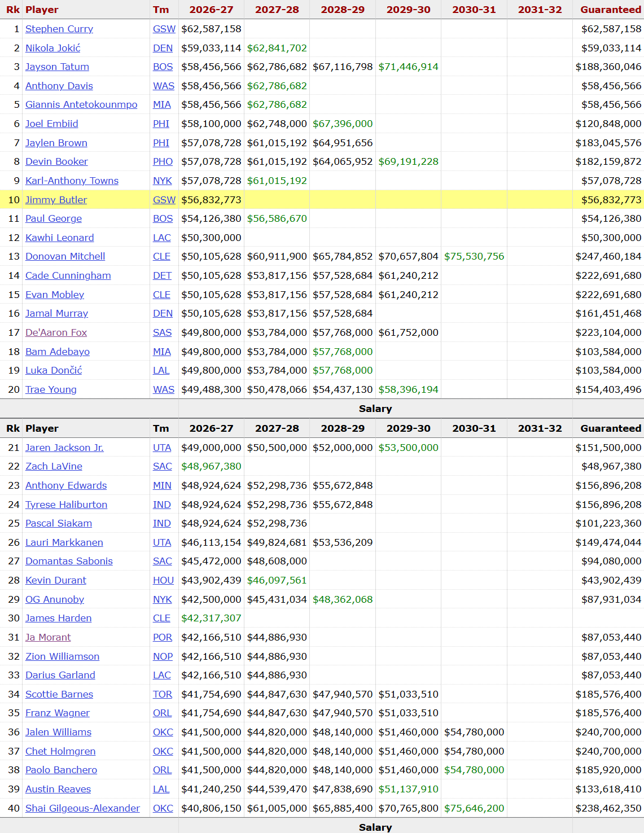644x833 pixels.
Task: Open Giannis Antetokounmpo's page
Action: pyautogui.click(x=81, y=104)
